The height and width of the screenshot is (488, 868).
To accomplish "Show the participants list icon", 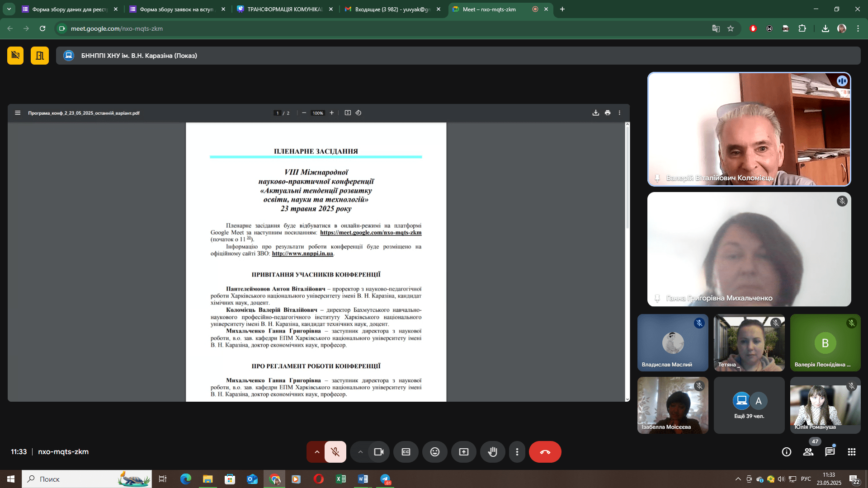I will click(808, 452).
